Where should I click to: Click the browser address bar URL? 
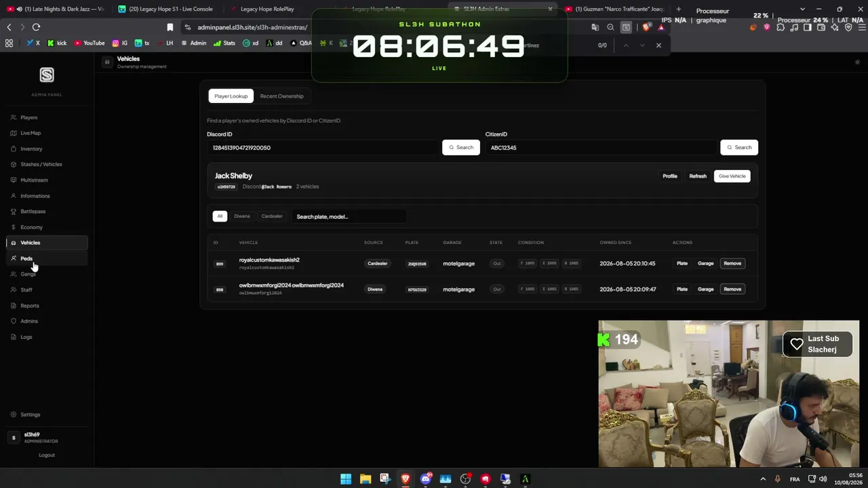click(x=252, y=27)
